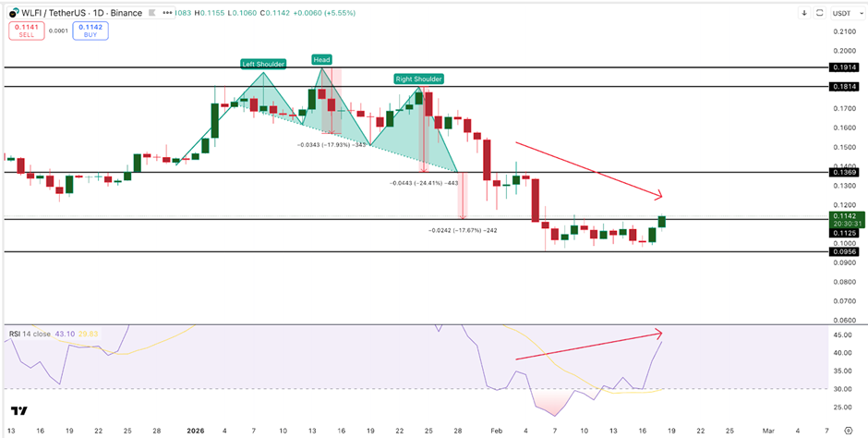Click the RSI value 43.10
Viewport: 868px width, 438px height.
pos(63,334)
